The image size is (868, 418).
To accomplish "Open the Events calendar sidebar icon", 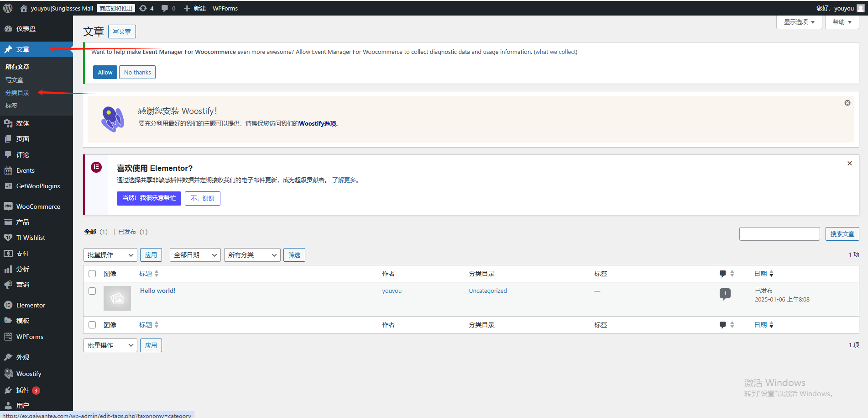I will coord(8,170).
